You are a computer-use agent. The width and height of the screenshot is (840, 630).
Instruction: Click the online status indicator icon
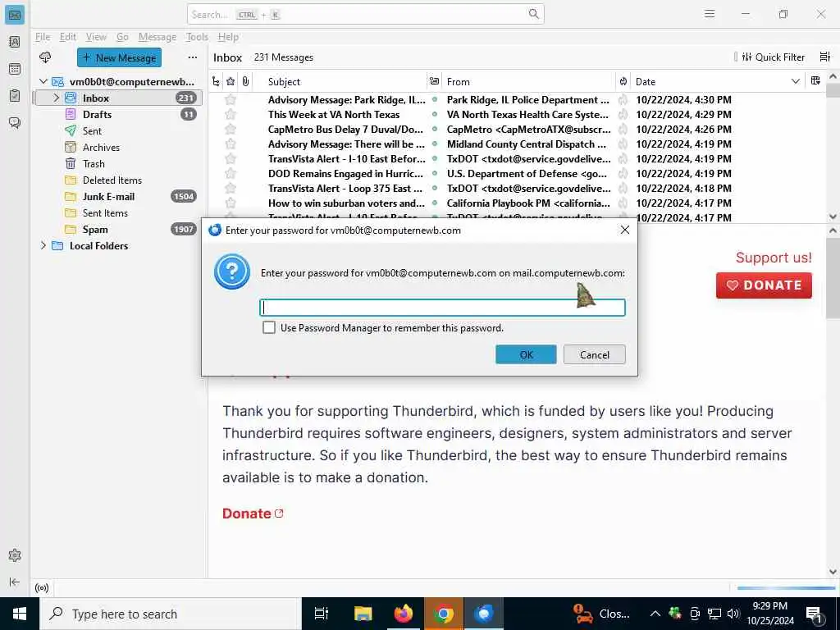coord(42,587)
